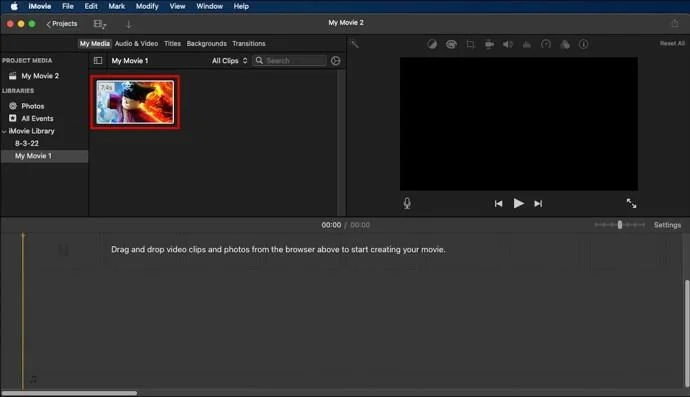This screenshot has height=397, width=690.
Task: Open the timeline Settings button
Action: click(667, 225)
